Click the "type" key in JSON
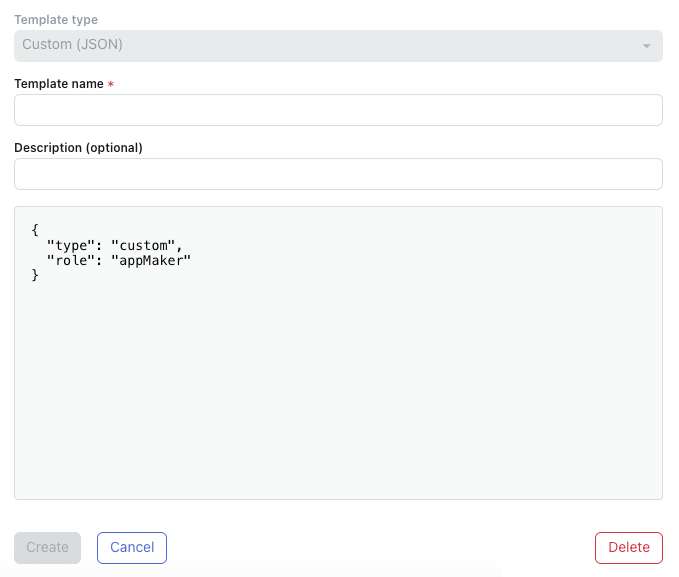Viewport: 679px width, 577px height. point(72,245)
